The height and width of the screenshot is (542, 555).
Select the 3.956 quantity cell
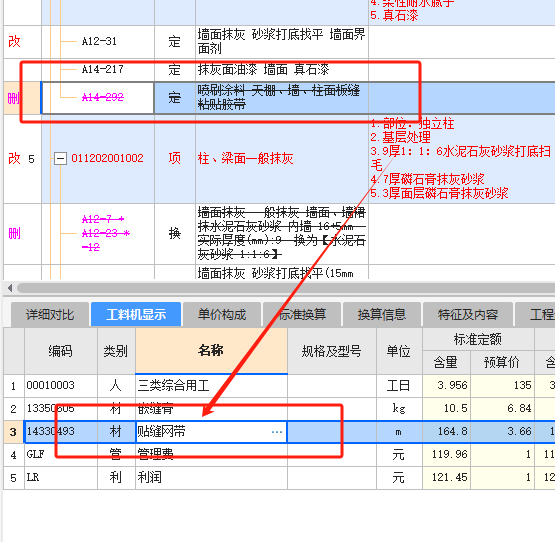[446, 386]
